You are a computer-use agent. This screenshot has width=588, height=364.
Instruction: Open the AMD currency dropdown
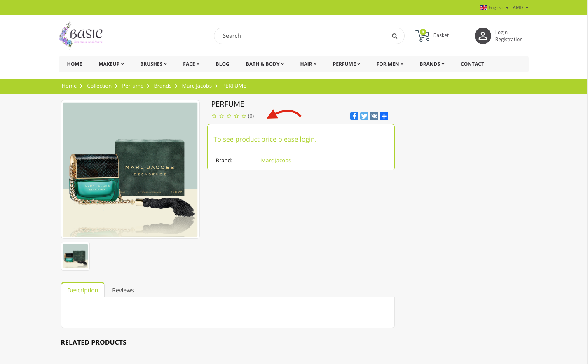[x=520, y=8]
